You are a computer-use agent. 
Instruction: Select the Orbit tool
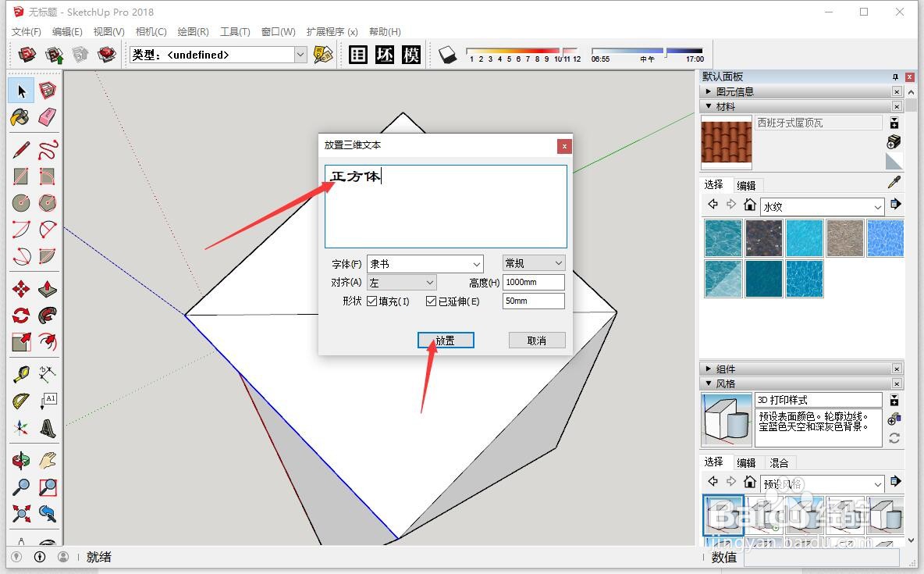pyautogui.click(x=21, y=460)
